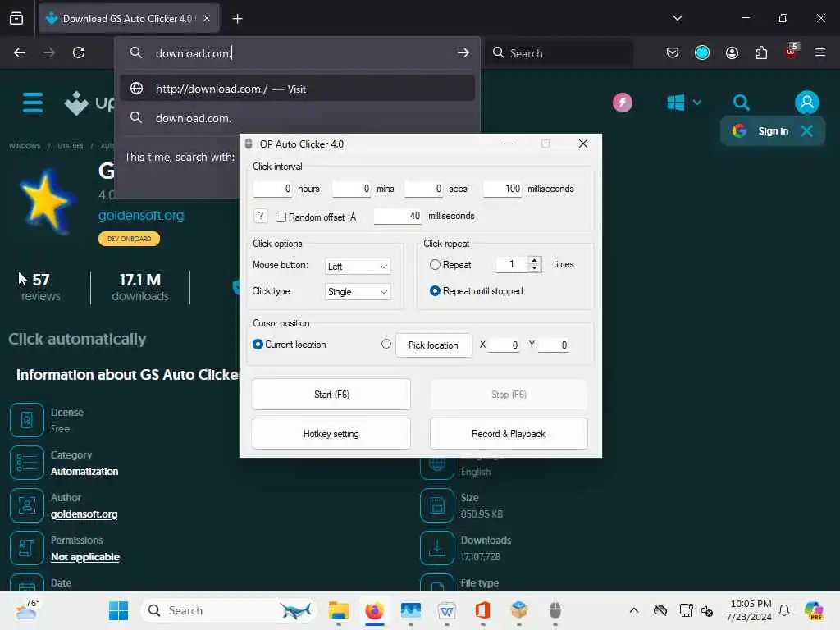Click Firefox icon in taskbar
This screenshot has width=840, height=630.
[x=374, y=610]
